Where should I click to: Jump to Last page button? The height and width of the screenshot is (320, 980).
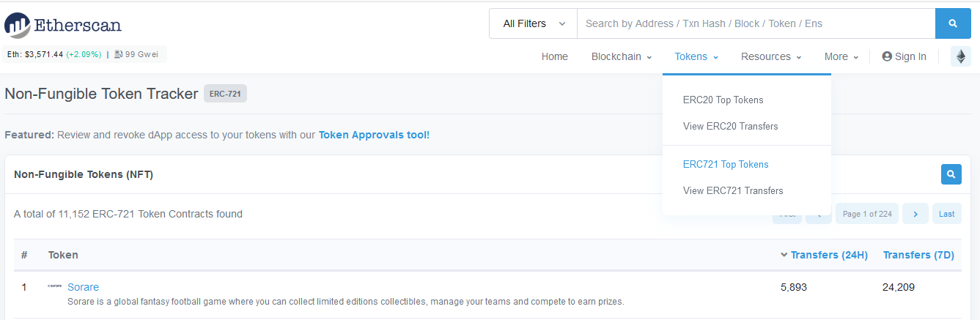[946, 214]
